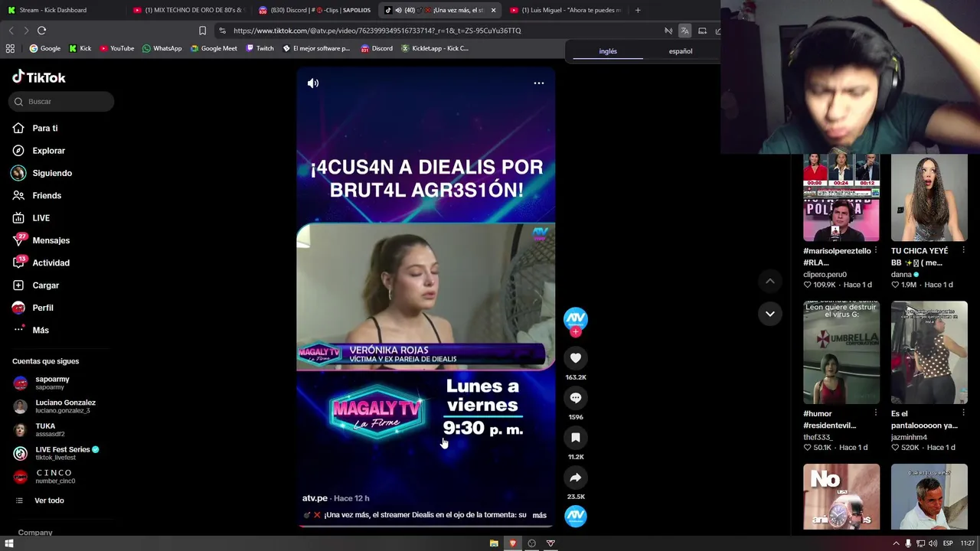Open CINCO followed account
This screenshot has width=980, height=551.
tap(44, 477)
